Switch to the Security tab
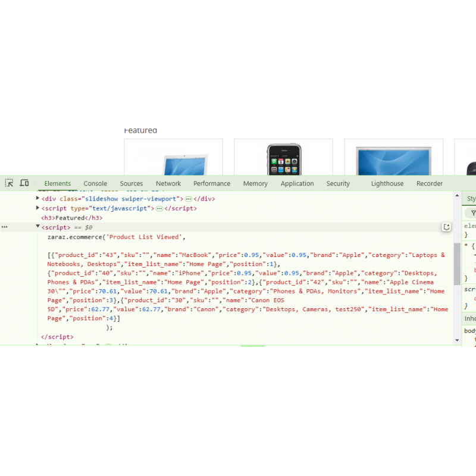 tap(338, 183)
